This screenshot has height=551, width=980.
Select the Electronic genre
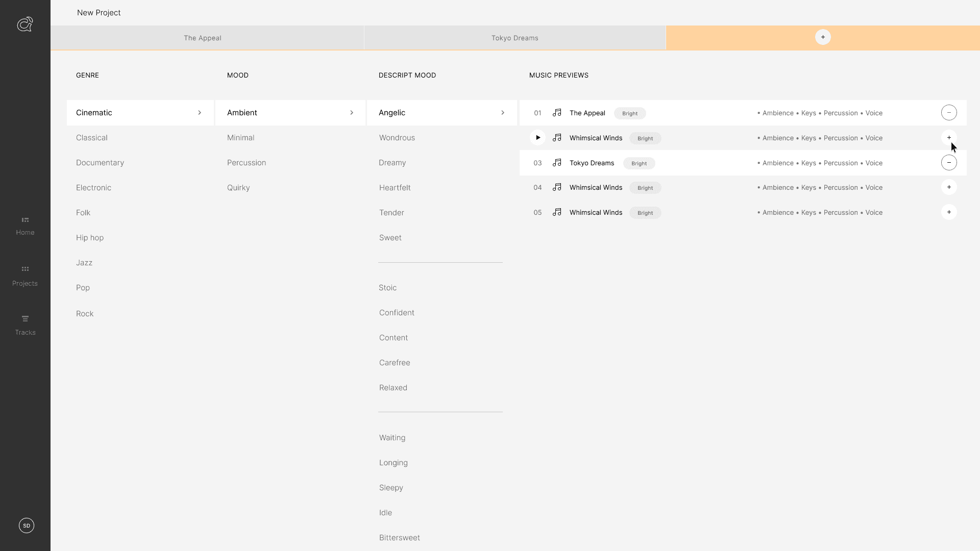93,188
